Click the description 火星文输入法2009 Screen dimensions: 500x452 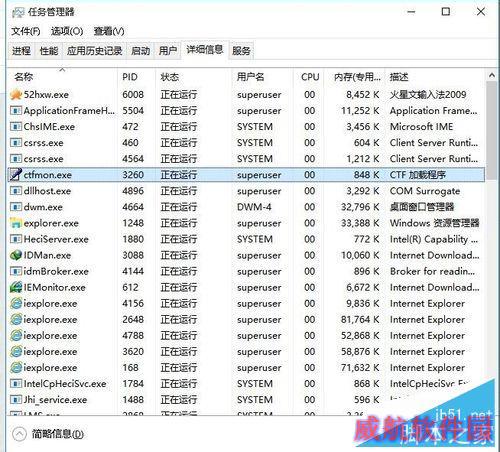click(x=428, y=95)
